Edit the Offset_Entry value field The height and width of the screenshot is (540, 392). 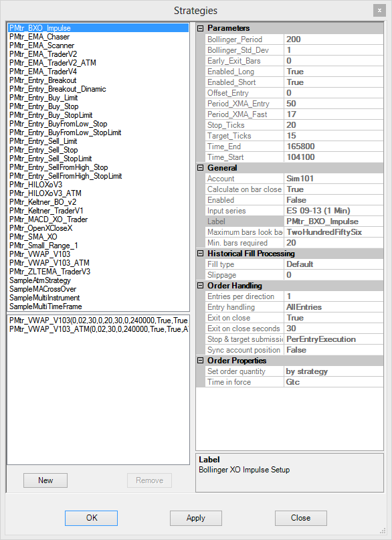point(334,92)
